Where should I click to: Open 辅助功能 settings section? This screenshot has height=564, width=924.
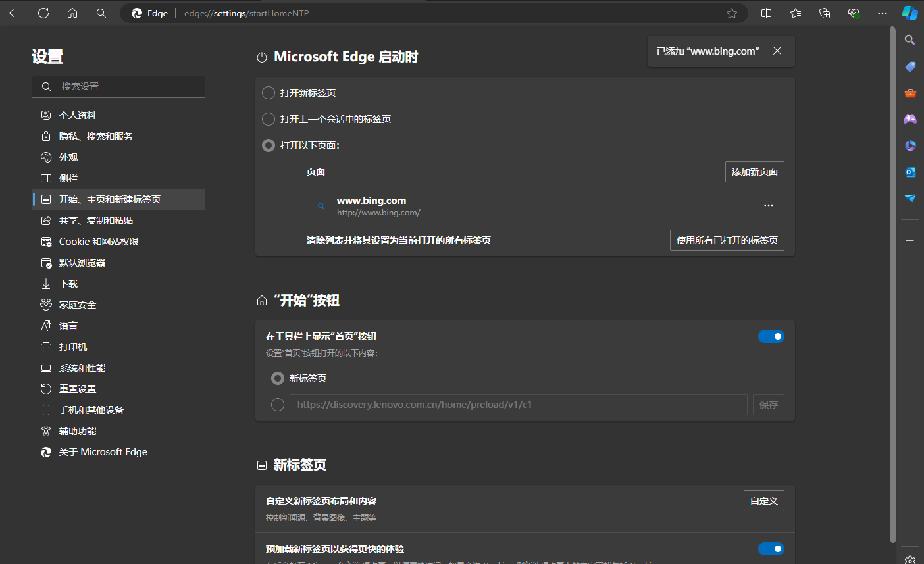pos(118,431)
